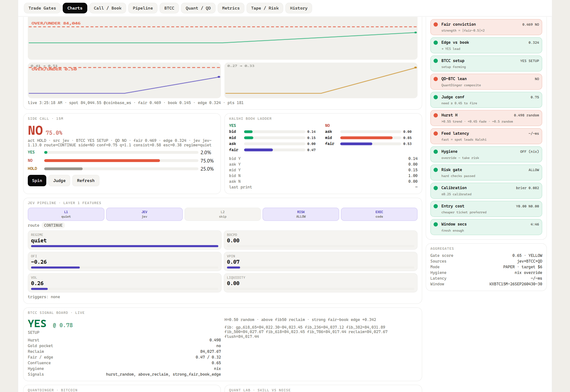Click the 0.27 → 0.33 orange chart

(x=321, y=80)
